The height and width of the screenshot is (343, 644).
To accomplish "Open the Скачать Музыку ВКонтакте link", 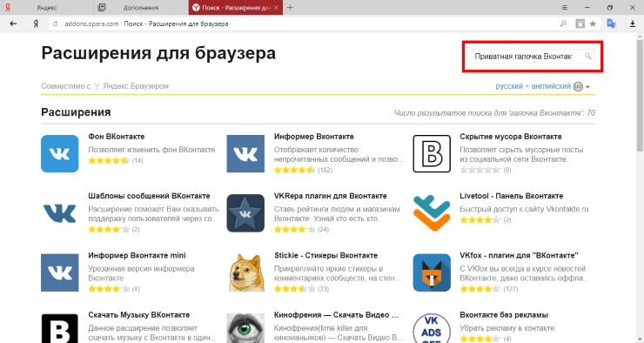I will 139,315.
